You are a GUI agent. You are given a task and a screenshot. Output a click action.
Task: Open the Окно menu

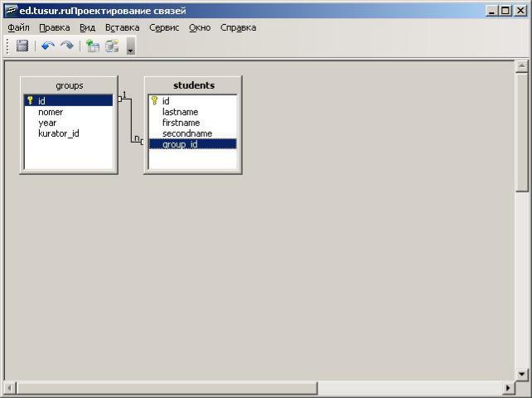pos(200,27)
